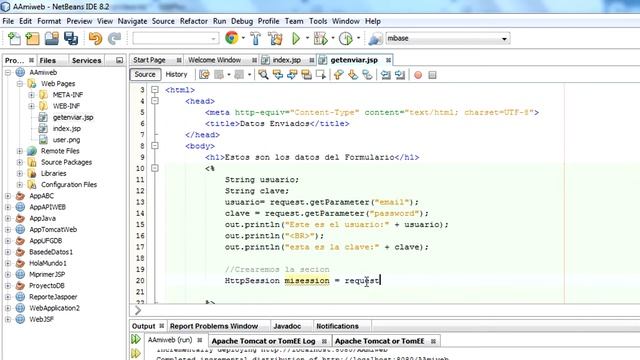Viewport: 640px width, 360px height.
Task: Click the Previous Bookmark icon
Action: [338, 75]
